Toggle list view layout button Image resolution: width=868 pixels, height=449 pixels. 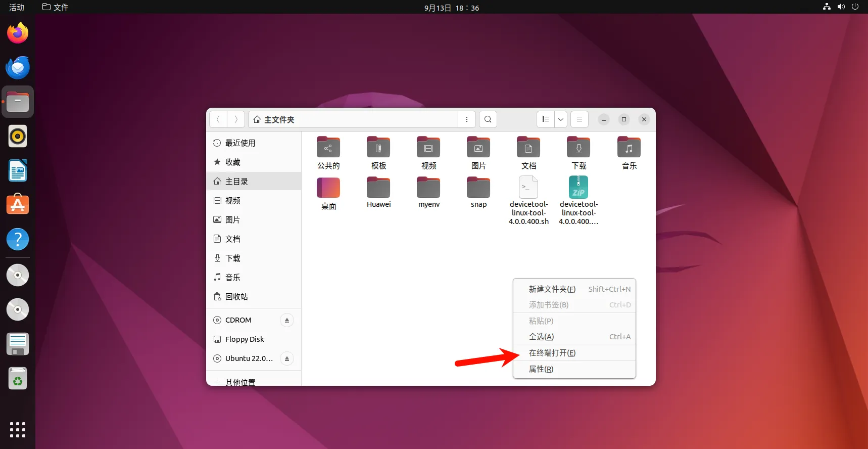546,119
